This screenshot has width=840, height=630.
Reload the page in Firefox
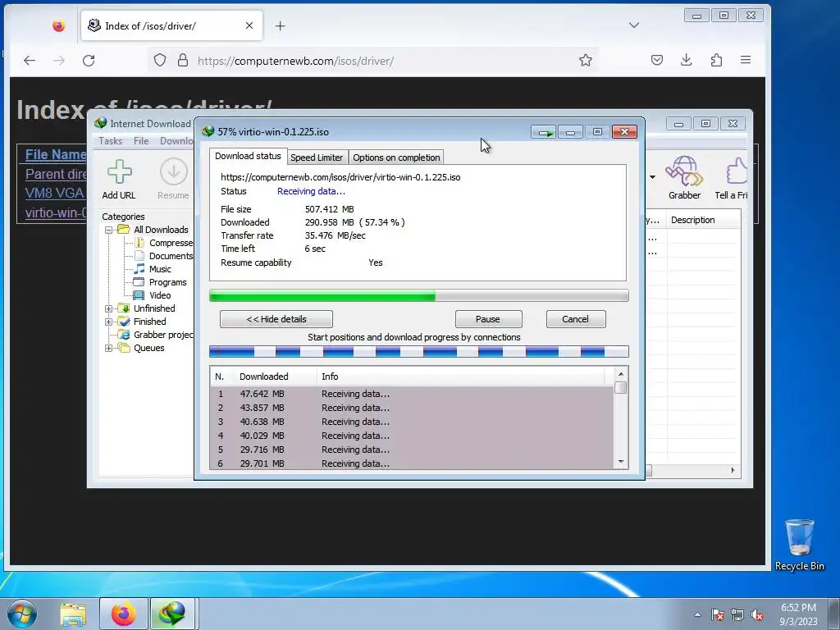[89, 61]
